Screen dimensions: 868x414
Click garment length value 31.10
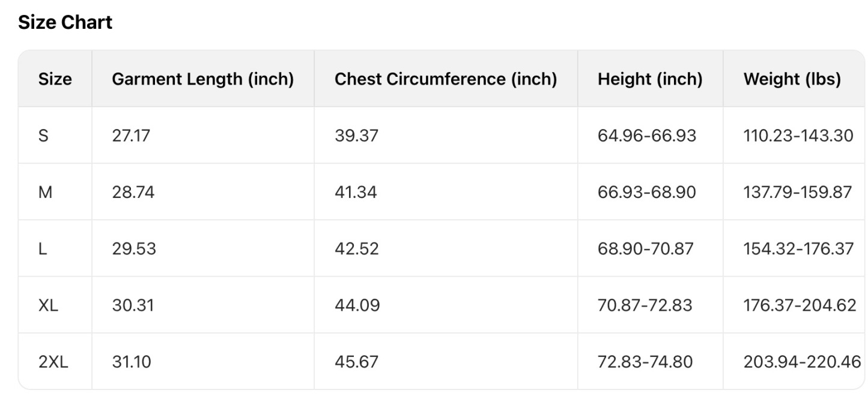(132, 362)
